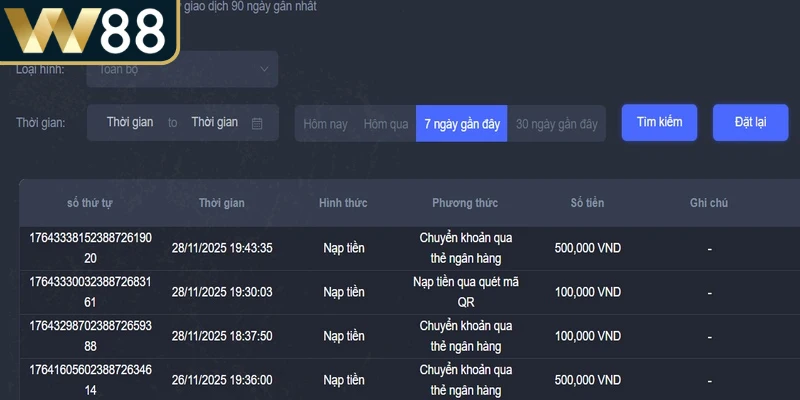Select the Hôm nay filter

click(x=325, y=124)
